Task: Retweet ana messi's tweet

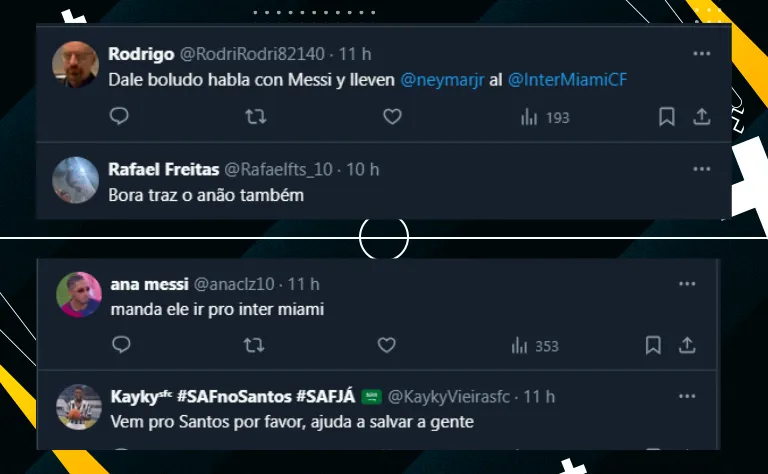Action: coord(255,345)
